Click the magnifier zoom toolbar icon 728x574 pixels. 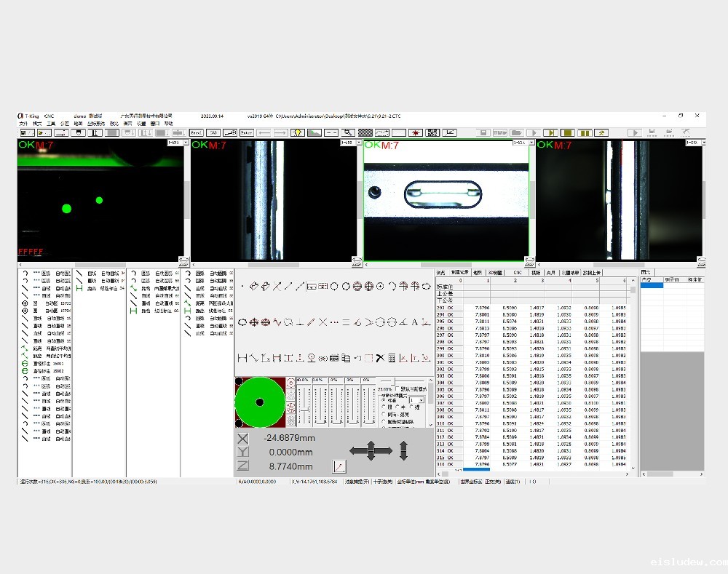[x=348, y=133]
